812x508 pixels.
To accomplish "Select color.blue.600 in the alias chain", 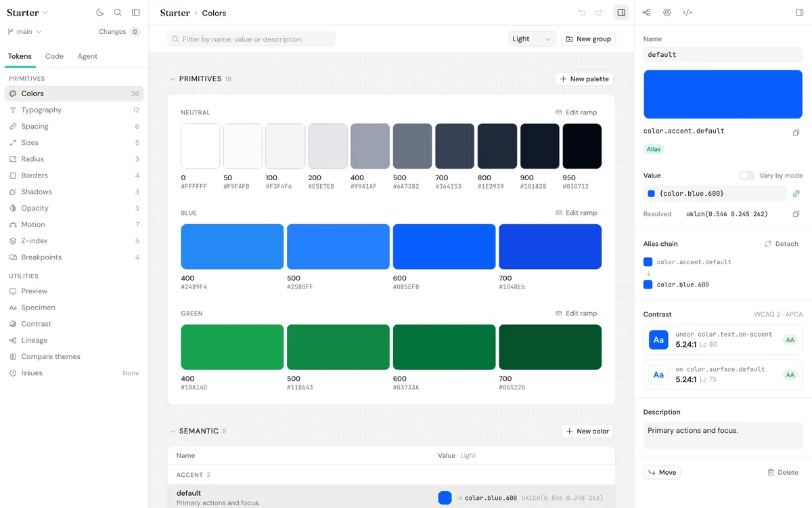I will (x=677, y=284).
